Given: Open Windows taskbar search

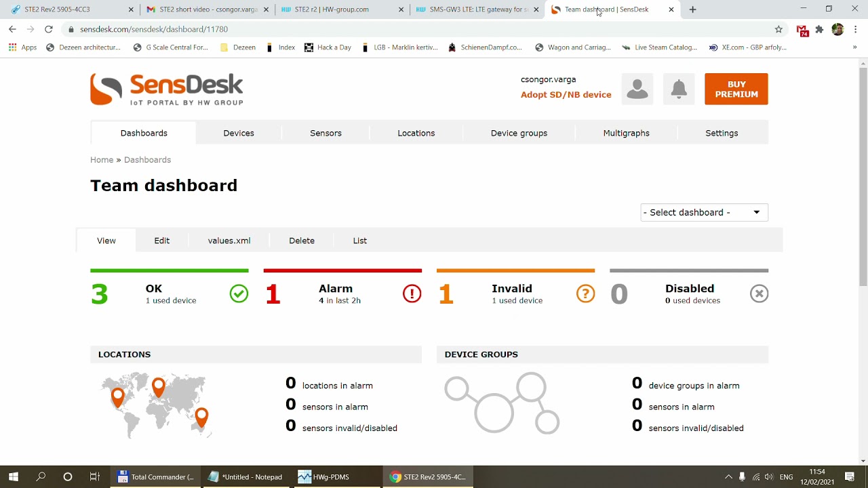Looking at the screenshot, I should click(41, 476).
